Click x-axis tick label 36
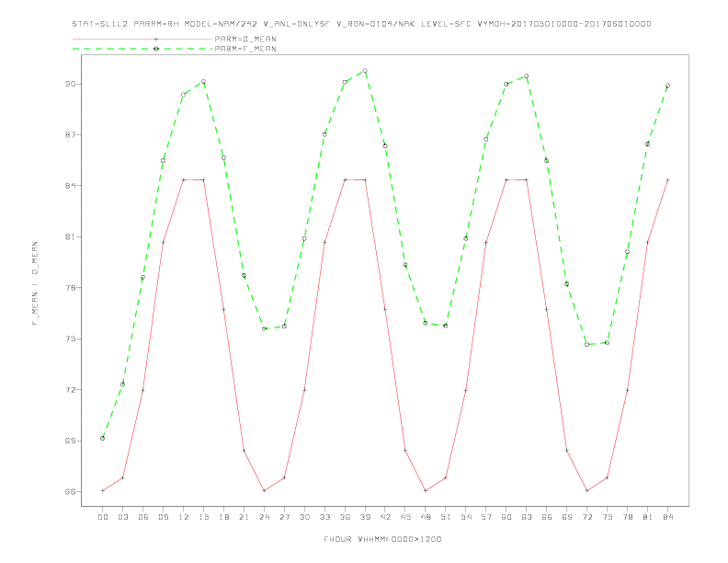728x563 pixels. click(345, 517)
